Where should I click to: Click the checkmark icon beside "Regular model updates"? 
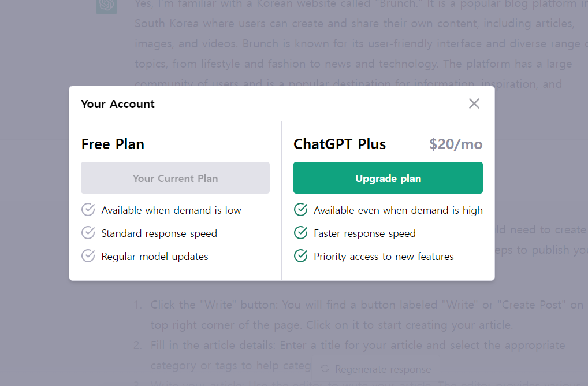pos(88,256)
